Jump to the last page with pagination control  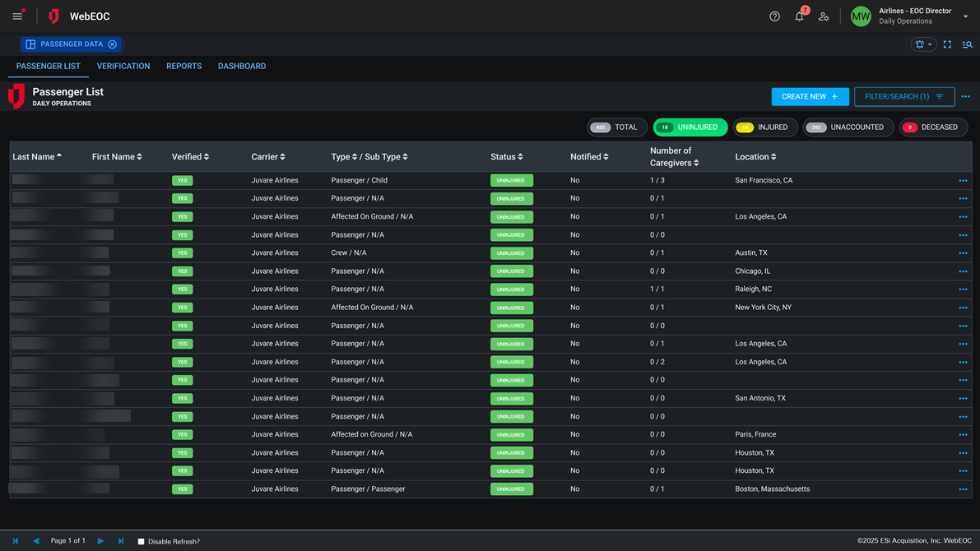pyautogui.click(x=120, y=541)
